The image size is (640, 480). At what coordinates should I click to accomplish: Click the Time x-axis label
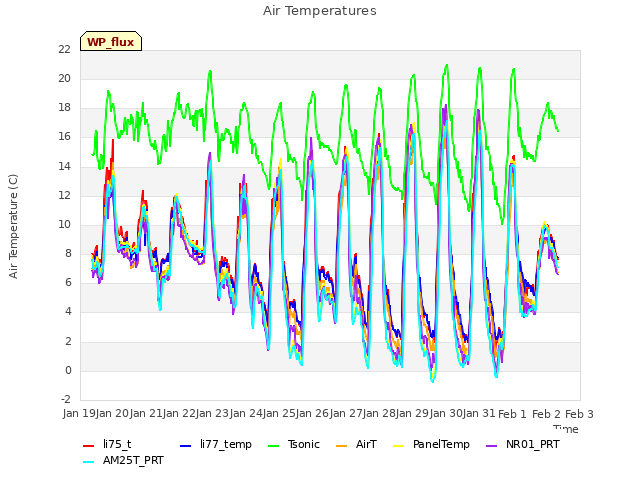(x=566, y=429)
